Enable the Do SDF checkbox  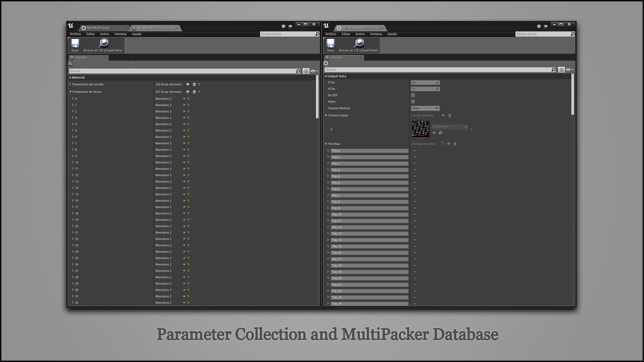click(413, 95)
